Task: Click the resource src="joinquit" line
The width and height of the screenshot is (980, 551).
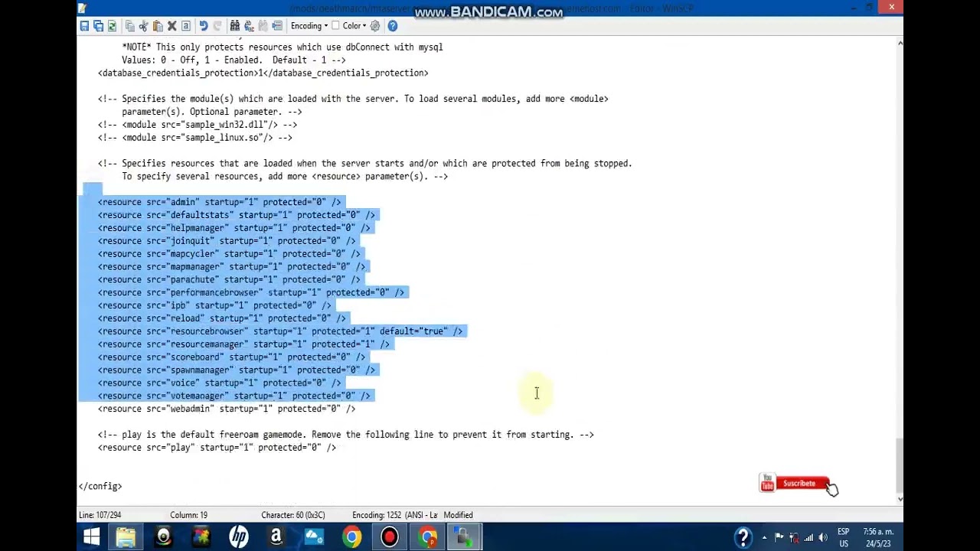Action: (227, 241)
